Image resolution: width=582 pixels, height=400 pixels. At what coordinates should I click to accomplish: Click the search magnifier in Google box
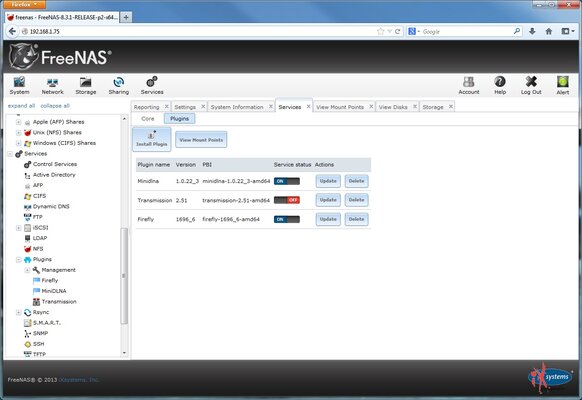(x=517, y=31)
